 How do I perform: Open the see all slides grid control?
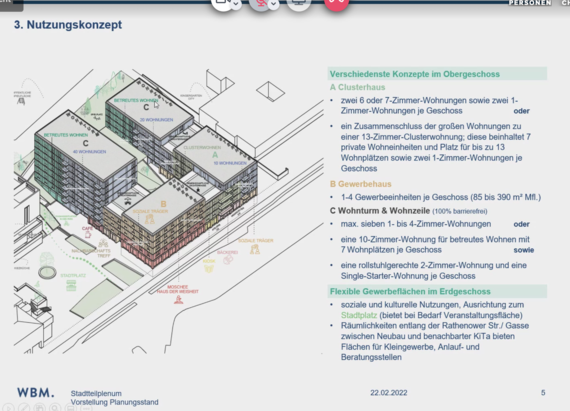(40, 408)
